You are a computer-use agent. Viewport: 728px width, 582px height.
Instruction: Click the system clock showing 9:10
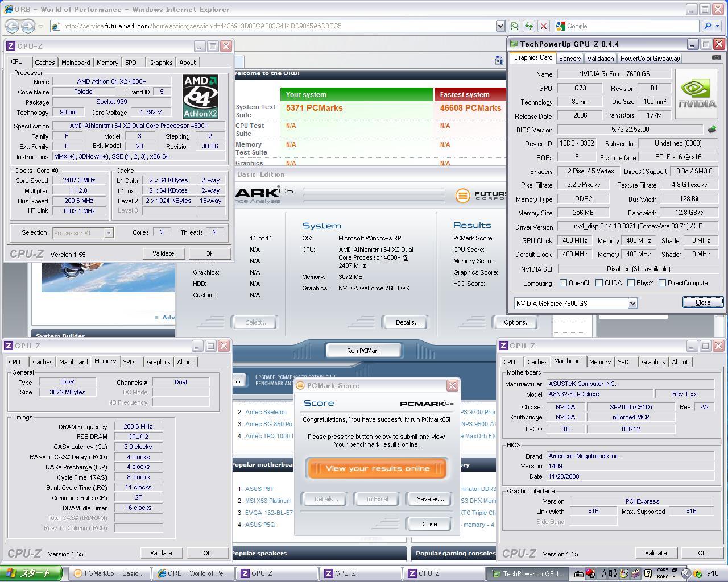pos(713,573)
